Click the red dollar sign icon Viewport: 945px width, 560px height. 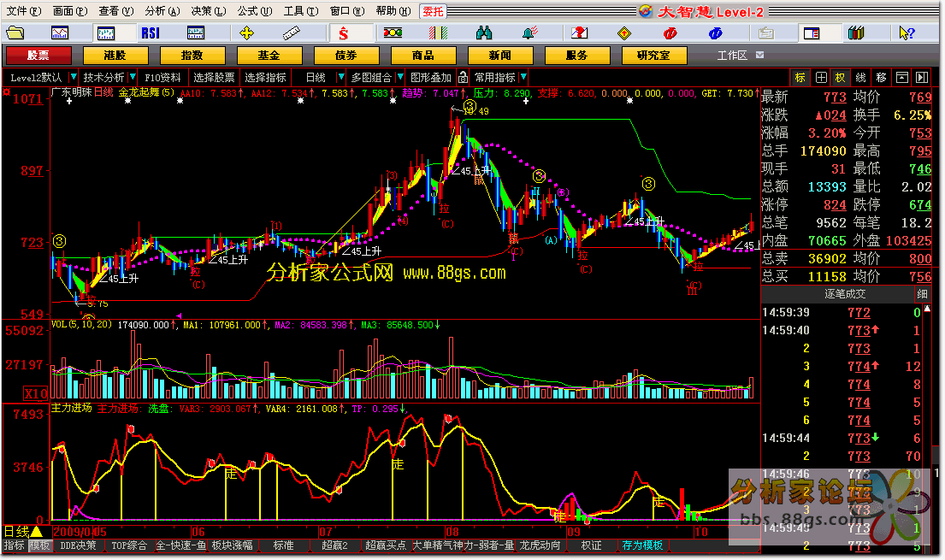[344, 32]
